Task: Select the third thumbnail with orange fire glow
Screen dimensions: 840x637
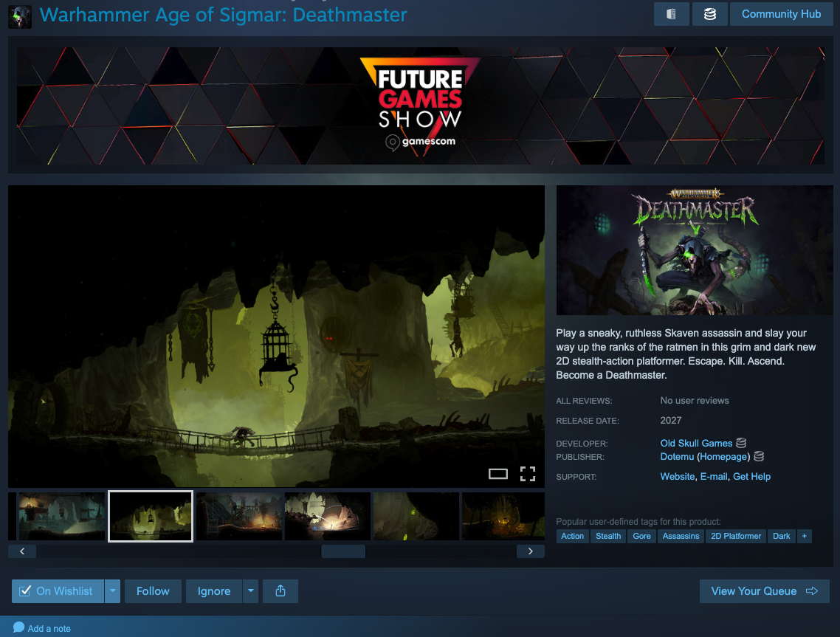Action: tap(239, 517)
